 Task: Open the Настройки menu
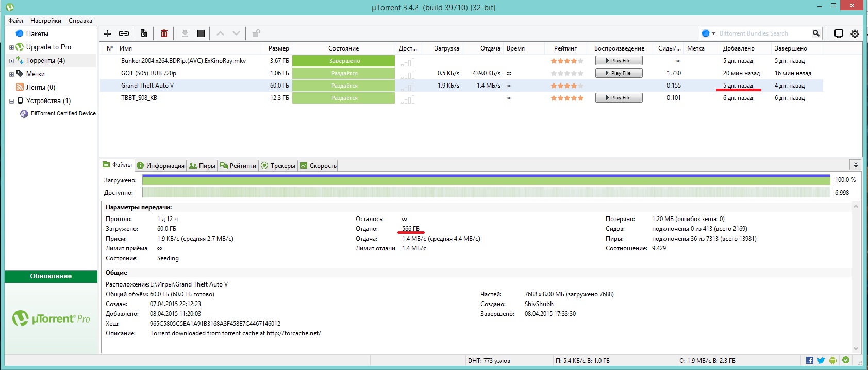pyautogui.click(x=46, y=21)
